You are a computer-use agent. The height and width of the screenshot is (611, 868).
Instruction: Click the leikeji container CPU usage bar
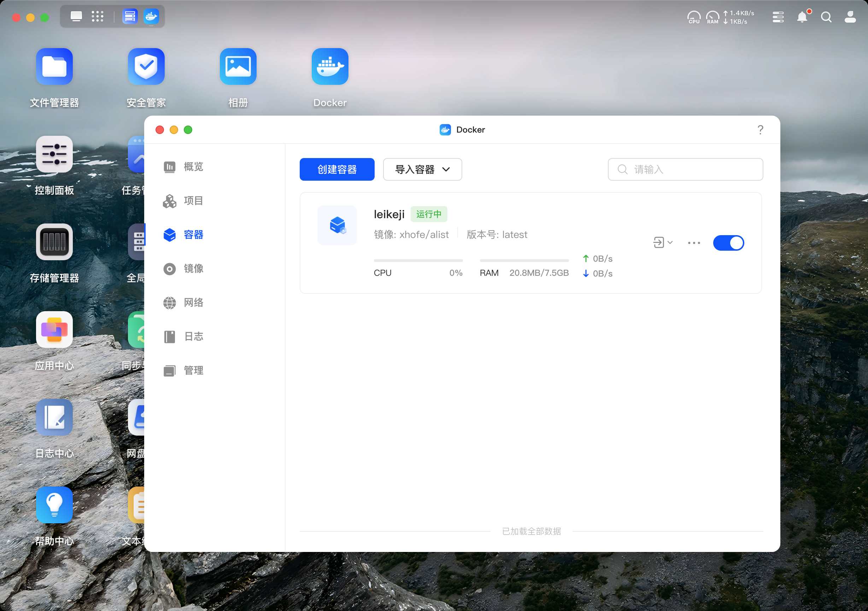[x=418, y=260]
